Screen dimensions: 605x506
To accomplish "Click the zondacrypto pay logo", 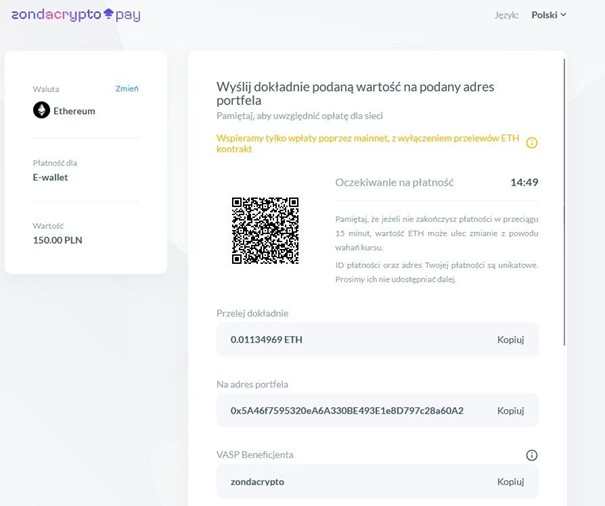I will (76, 15).
